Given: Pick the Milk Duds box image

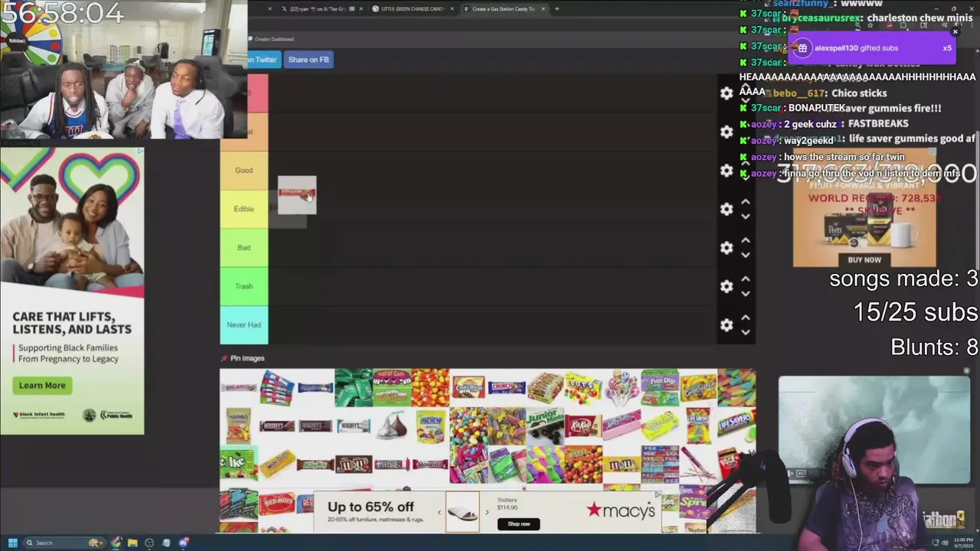Looking at the screenshot, I should coord(277,465).
